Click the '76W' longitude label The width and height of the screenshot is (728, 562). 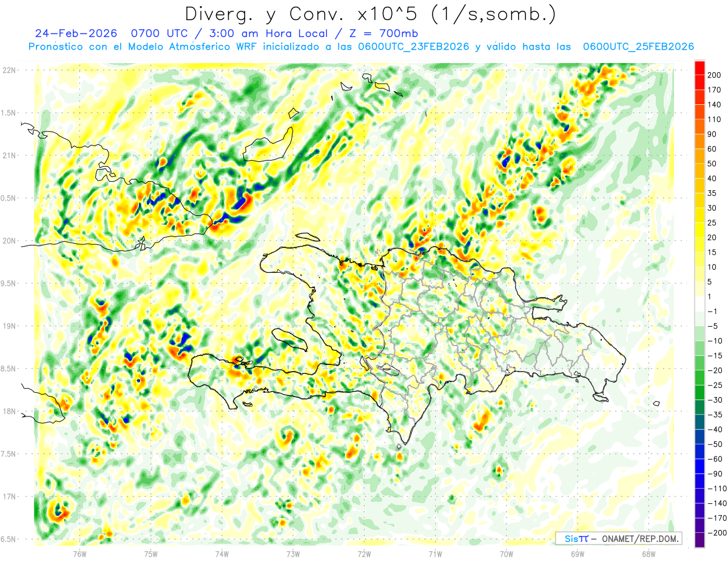pos(79,554)
